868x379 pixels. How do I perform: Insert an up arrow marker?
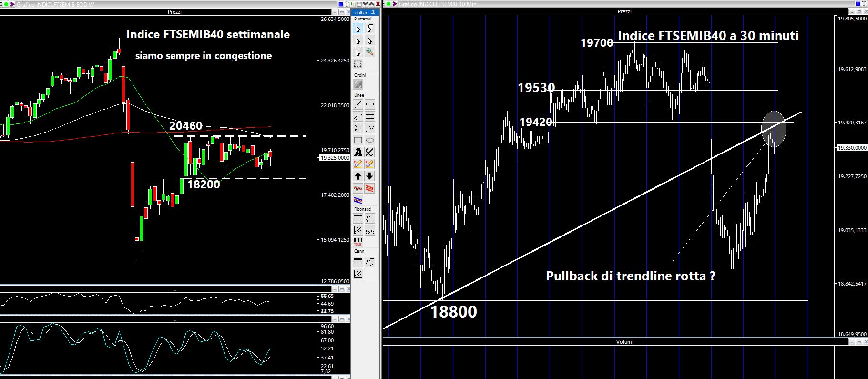point(358,176)
